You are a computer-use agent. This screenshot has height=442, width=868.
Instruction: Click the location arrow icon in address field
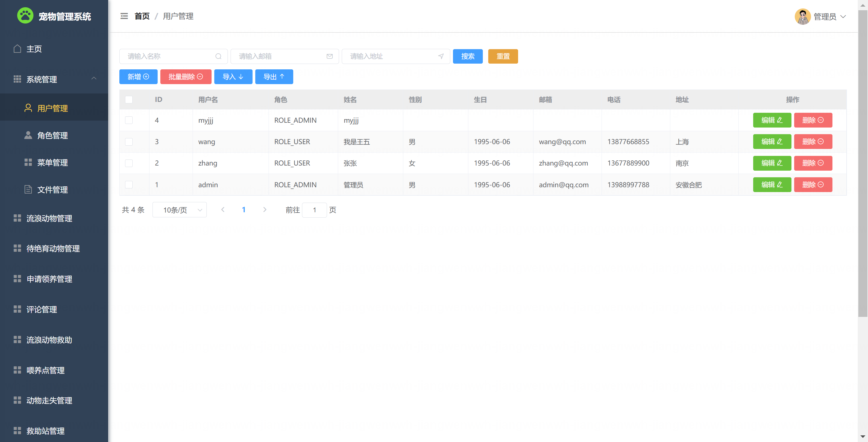click(441, 56)
